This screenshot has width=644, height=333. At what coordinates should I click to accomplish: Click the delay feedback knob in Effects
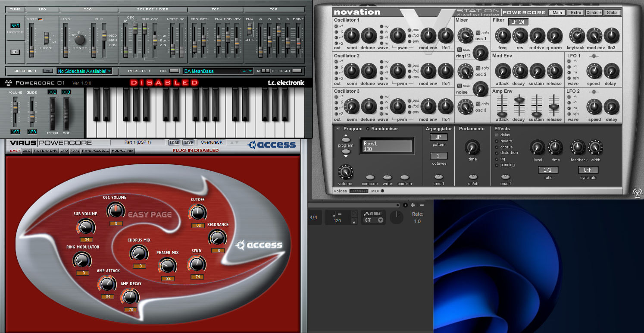tap(578, 148)
